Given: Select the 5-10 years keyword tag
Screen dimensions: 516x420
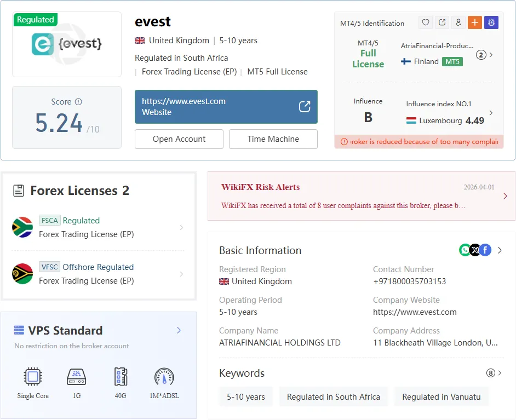Looking at the screenshot, I should pos(246,396).
